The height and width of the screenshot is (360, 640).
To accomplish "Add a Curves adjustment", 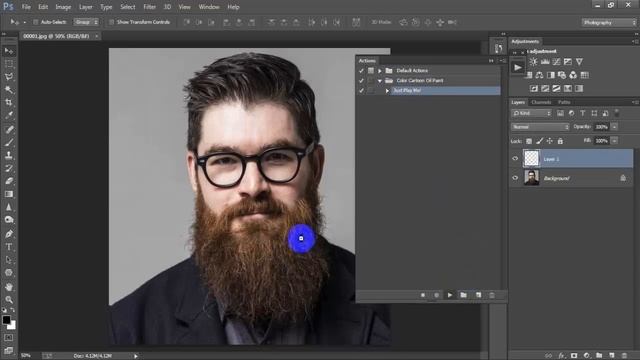I will 556,62.
